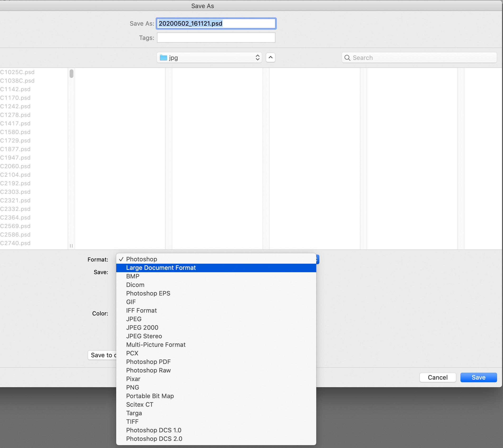Screen dimensions: 503x448
Task: Click the stepper arrows on location dropdown
Action: 258,57
